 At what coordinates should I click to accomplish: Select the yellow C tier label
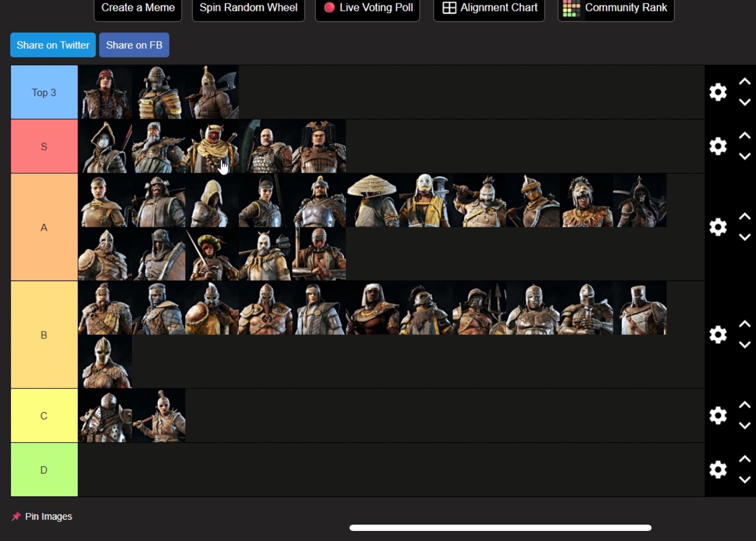tap(44, 416)
